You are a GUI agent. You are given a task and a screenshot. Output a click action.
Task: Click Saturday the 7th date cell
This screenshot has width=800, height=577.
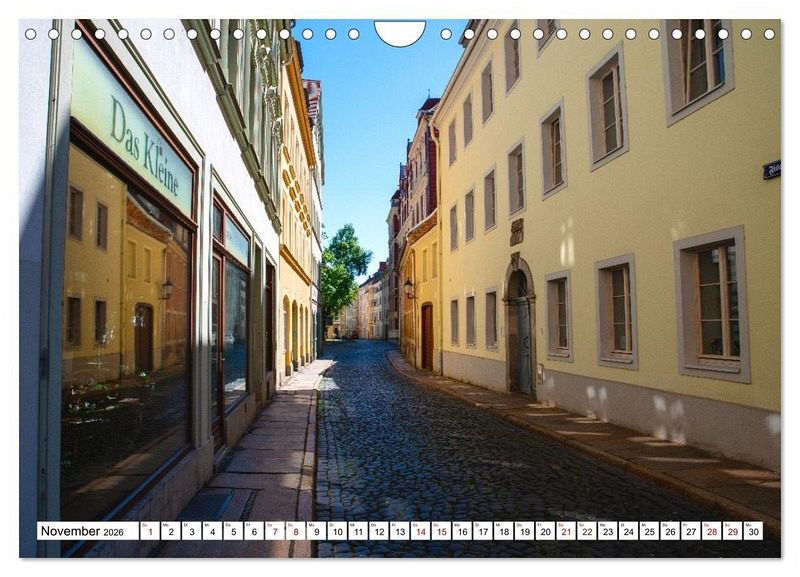[x=274, y=531]
